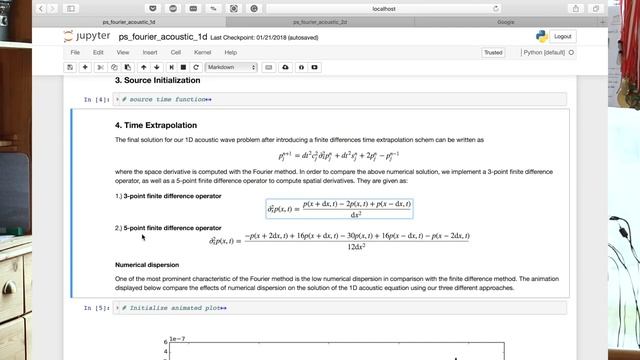640x360 pixels.
Task: Click the '3. Source Initialization' heading
Action: tap(158, 80)
